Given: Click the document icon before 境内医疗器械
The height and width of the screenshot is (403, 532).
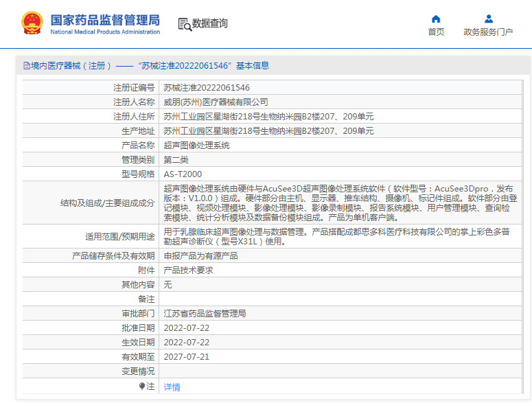Looking at the screenshot, I should 27,66.
